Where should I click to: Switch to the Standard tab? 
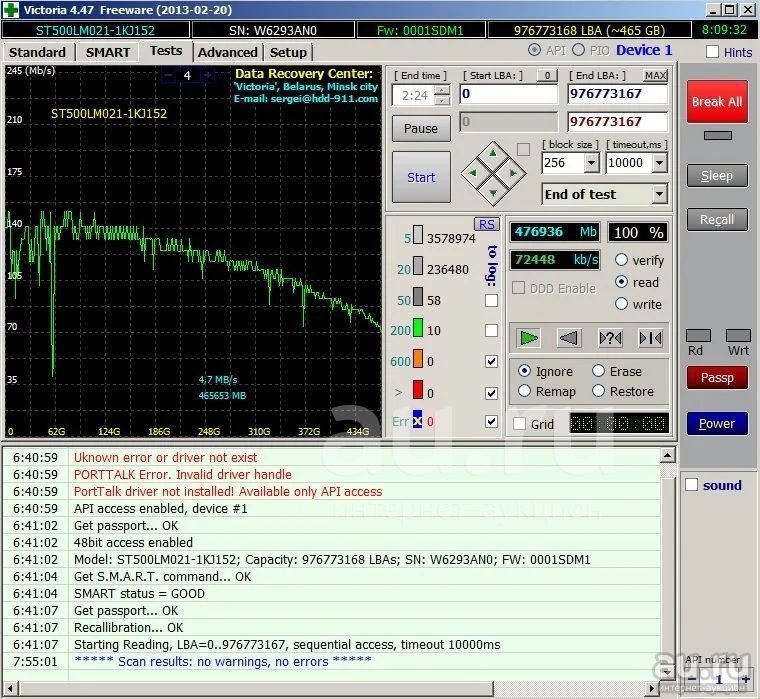pos(37,52)
